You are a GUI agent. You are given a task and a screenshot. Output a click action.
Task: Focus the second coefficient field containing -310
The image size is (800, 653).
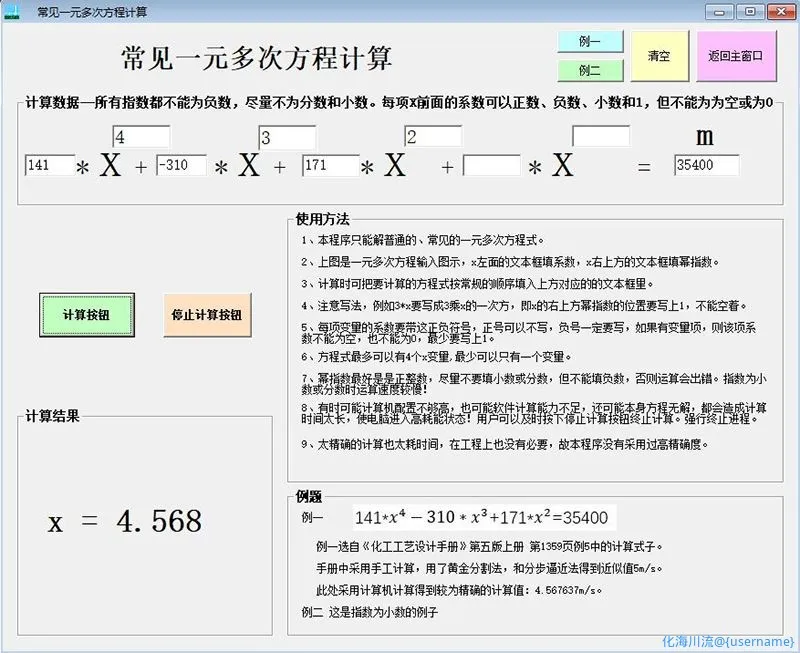pos(181,165)
